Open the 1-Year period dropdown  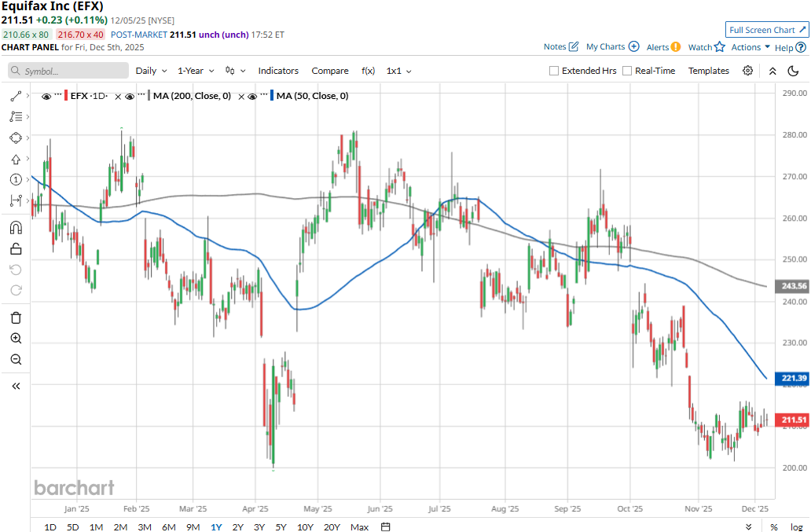(x=195, y=71)
